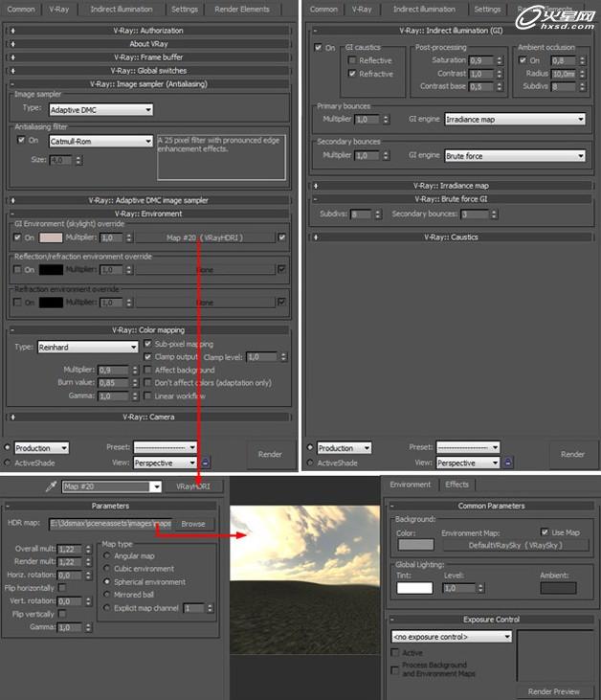Open the Effects tab
This screenshot has width=601, height=700.
[456, 485]
